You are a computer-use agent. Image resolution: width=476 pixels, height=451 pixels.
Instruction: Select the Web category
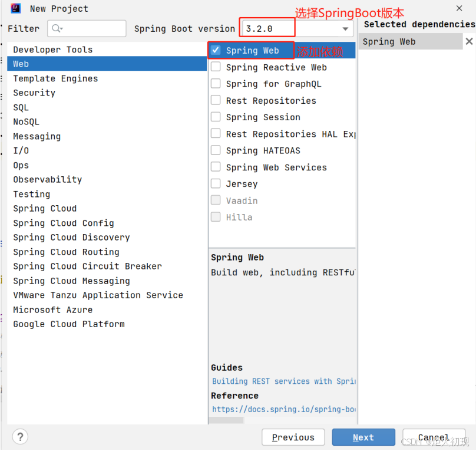click(x=107, y=64)
